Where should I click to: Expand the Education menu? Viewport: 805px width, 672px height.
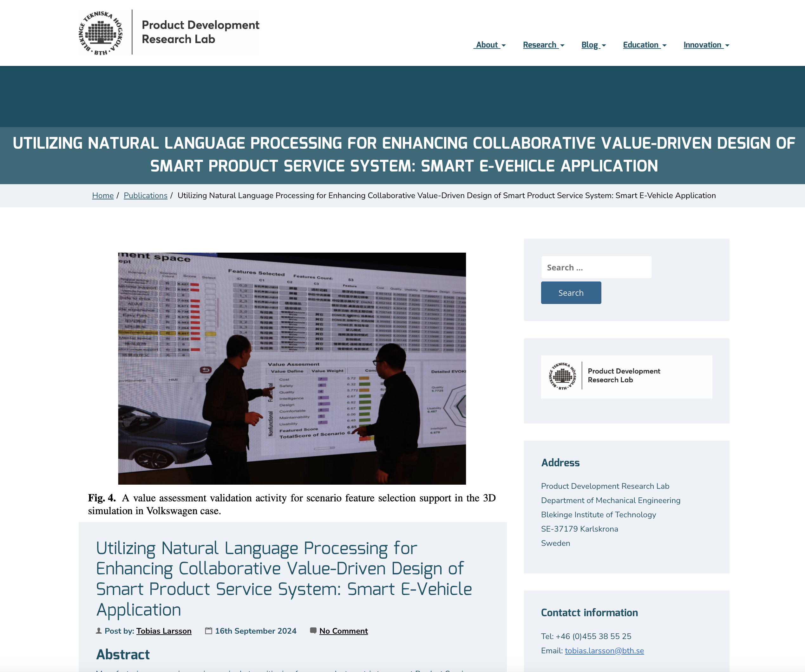click(x=645, y=45)
